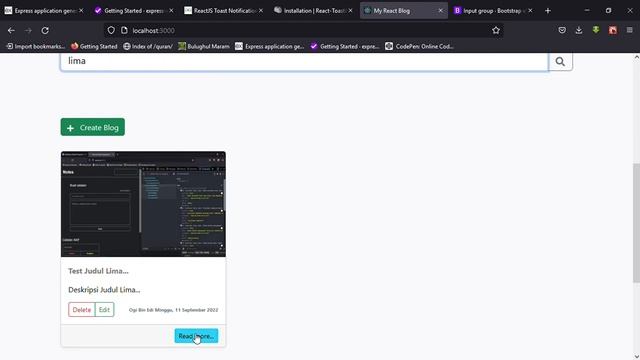Close the My React Blog tab

click(440, 11)
